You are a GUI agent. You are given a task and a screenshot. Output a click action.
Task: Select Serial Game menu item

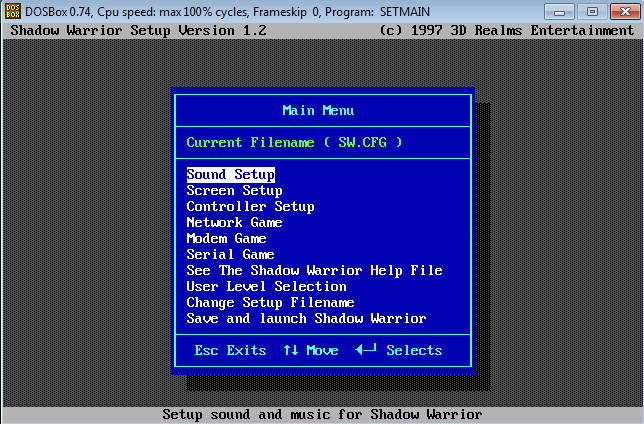coord(230,255)
